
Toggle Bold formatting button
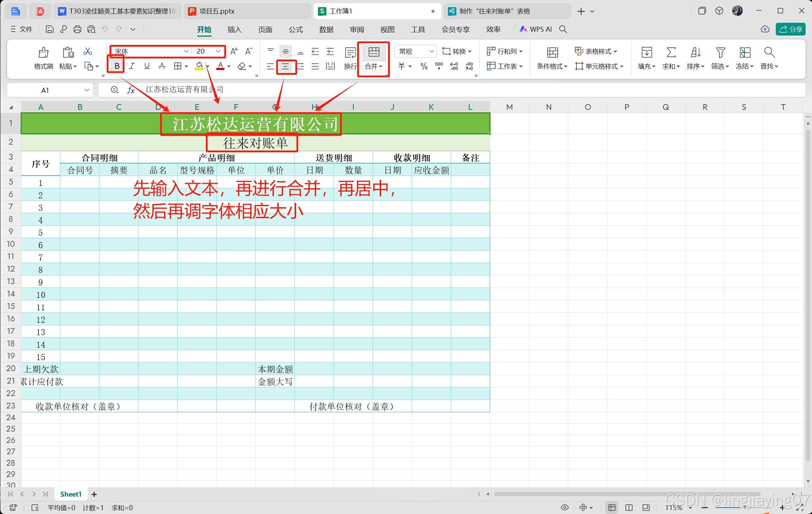(117, 66)
